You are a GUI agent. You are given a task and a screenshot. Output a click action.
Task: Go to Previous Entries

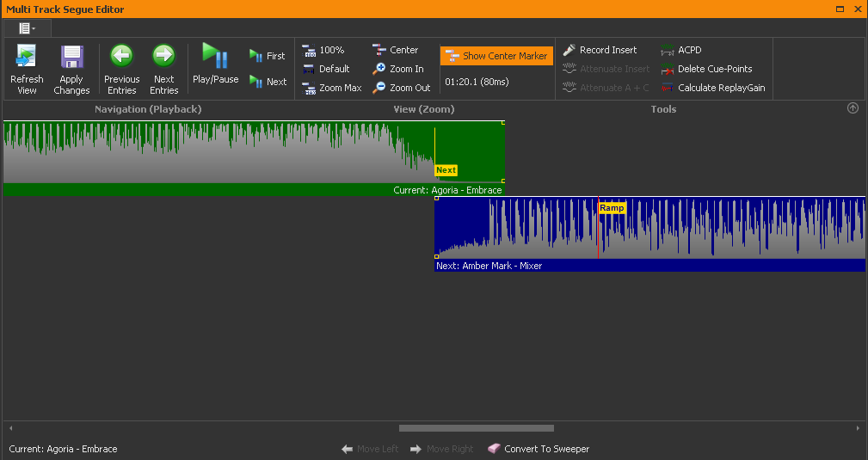[x=122, y=69]
